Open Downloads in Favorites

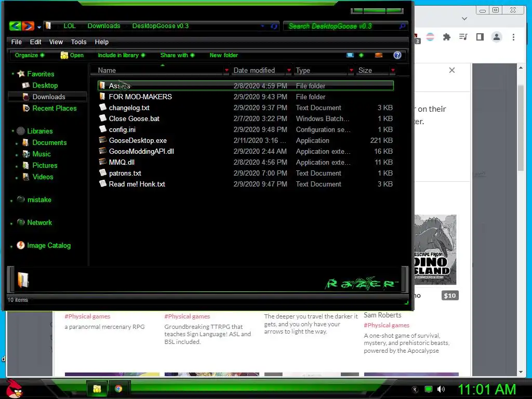(48, 97)
